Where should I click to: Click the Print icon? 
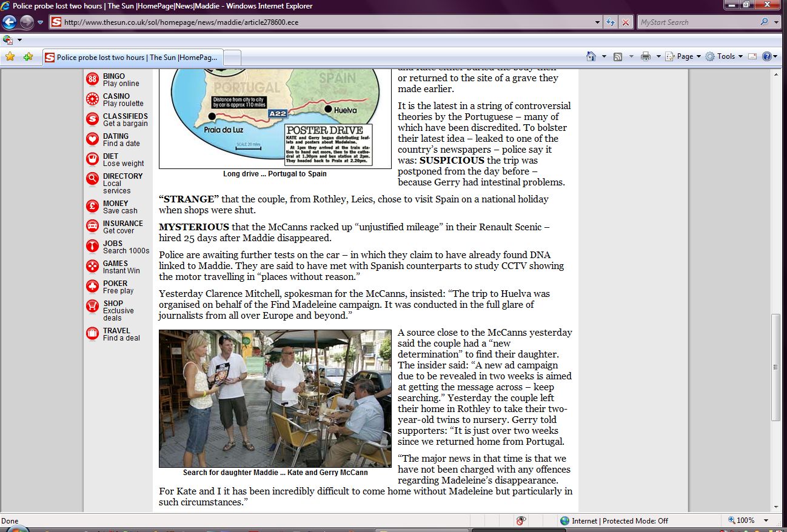pyautogui.click(x=646, y=56)
